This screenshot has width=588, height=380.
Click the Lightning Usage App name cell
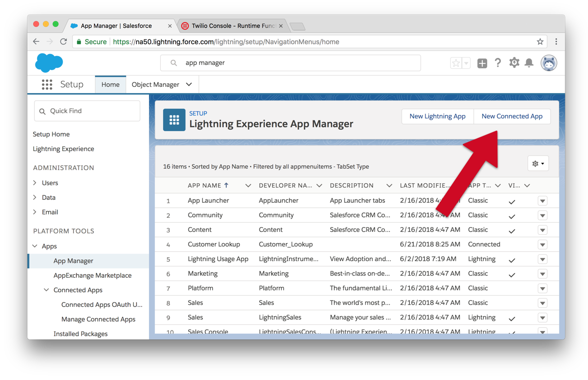[x=218, y=259]
